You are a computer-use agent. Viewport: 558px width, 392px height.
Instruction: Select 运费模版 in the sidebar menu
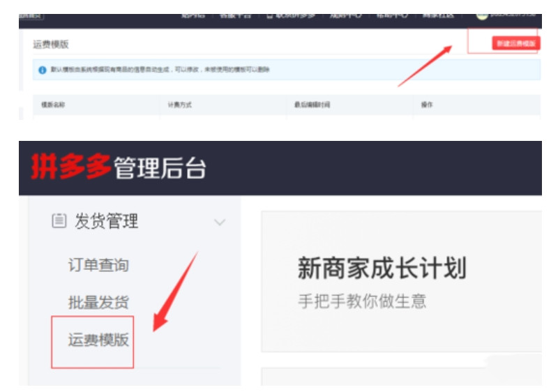click(x=98, y=340)
